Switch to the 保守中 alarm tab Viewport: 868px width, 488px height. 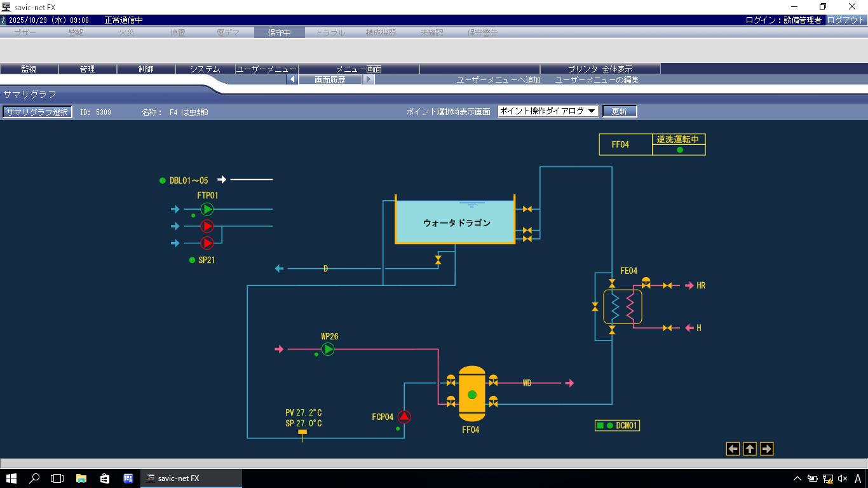tap(279, 32)
